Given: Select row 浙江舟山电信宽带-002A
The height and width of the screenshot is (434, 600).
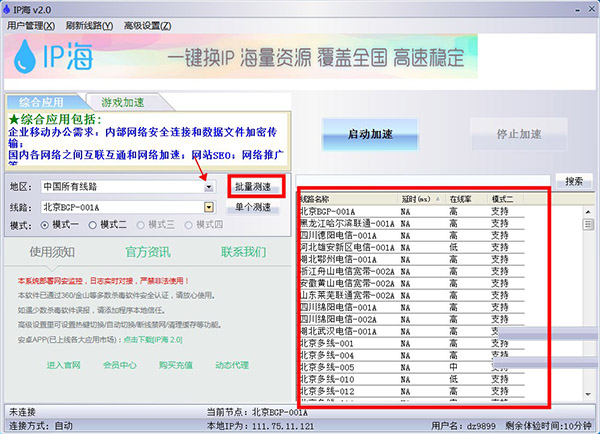Looking at the screenshot, I should [x=412, y=271].
